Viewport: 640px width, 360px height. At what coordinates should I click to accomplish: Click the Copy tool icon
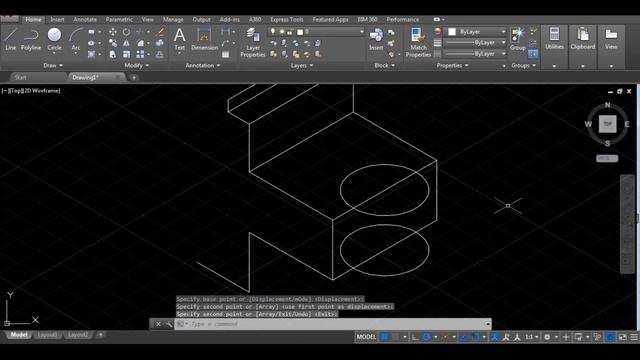113,43
